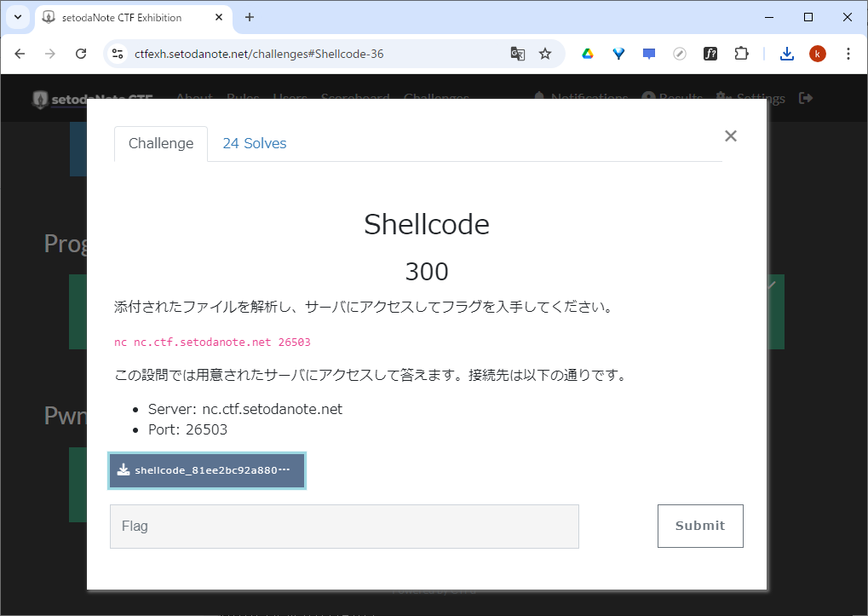Bookmark this page with the star icon

[545, 54]
